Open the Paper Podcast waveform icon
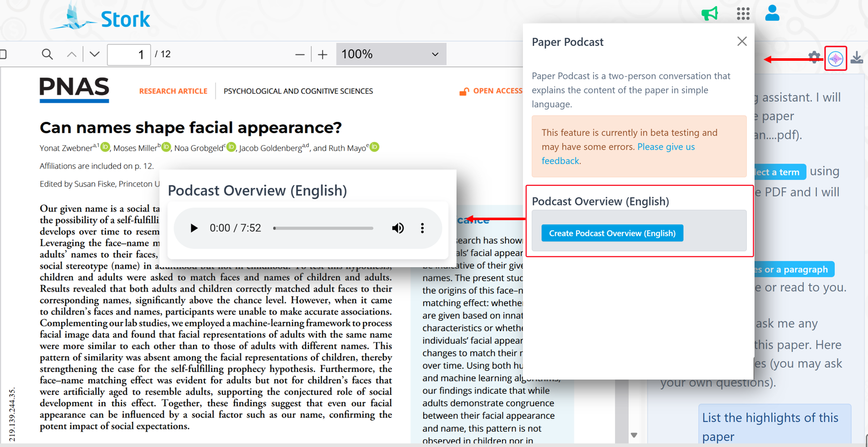 [x=835, y=59]
